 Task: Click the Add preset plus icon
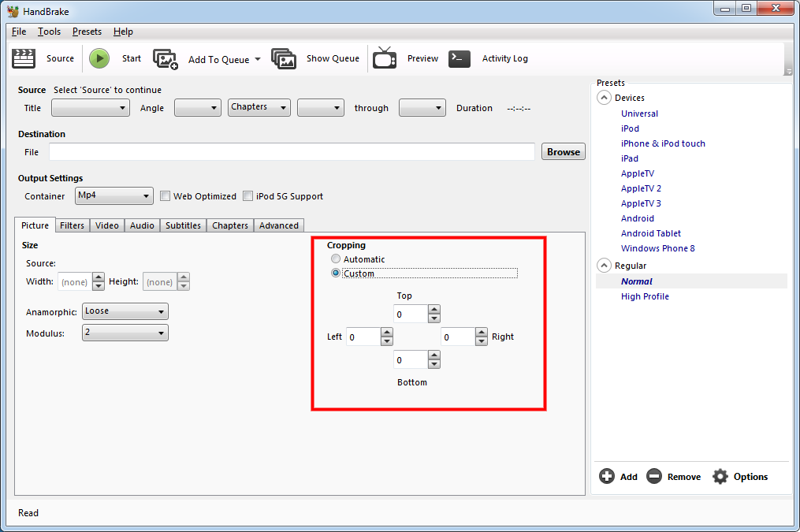click(607, 476)
